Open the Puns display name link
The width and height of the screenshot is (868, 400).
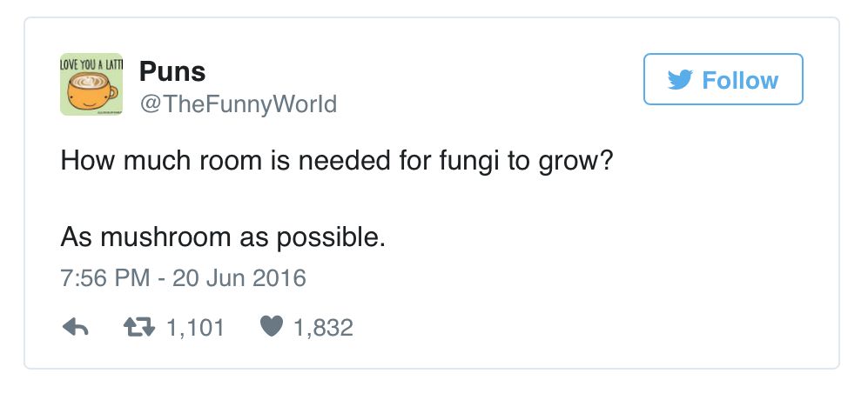172,71
